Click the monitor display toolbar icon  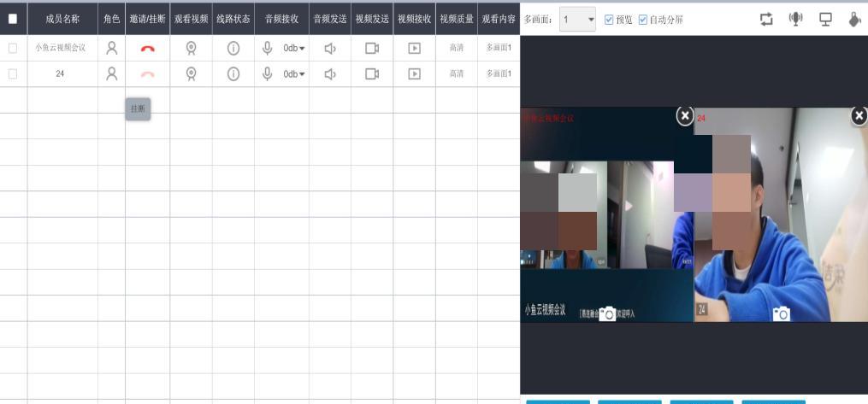(825, 20)
